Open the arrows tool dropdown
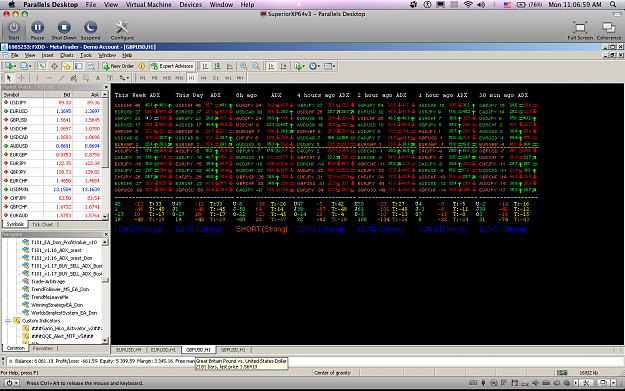This screenshot has width=625, height=391. coord(128,78)
